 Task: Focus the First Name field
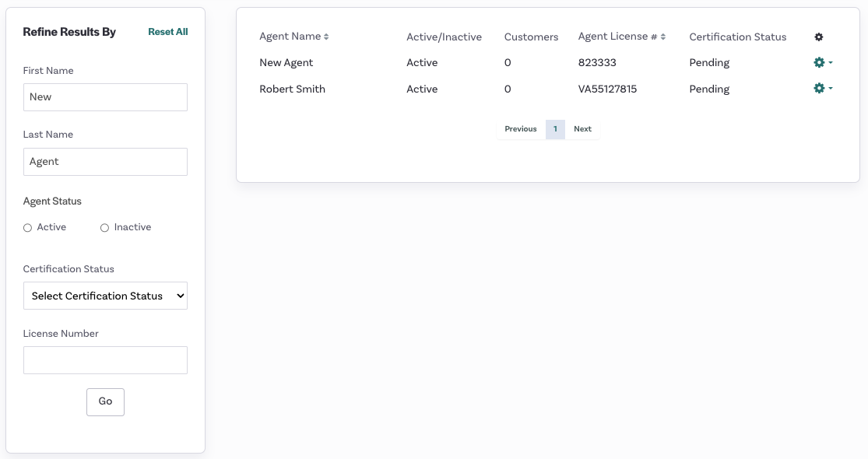tap(105, 97)
